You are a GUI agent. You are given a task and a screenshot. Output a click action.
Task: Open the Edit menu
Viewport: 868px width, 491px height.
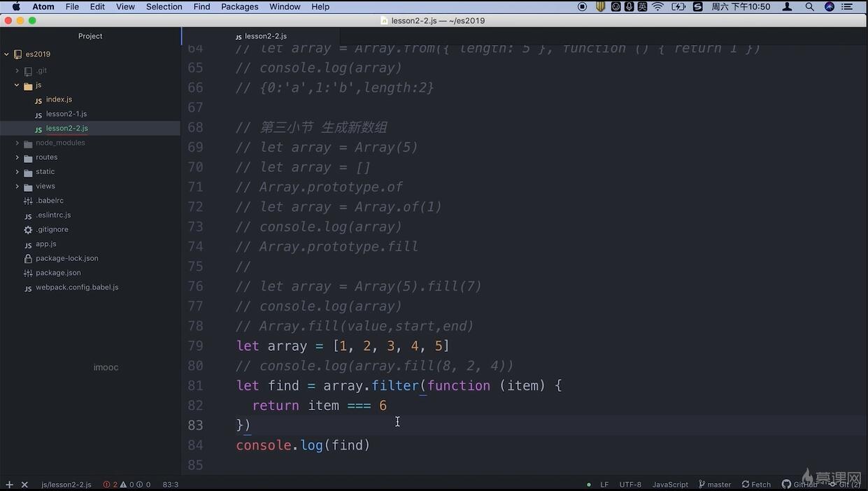[x=97, y=6]
